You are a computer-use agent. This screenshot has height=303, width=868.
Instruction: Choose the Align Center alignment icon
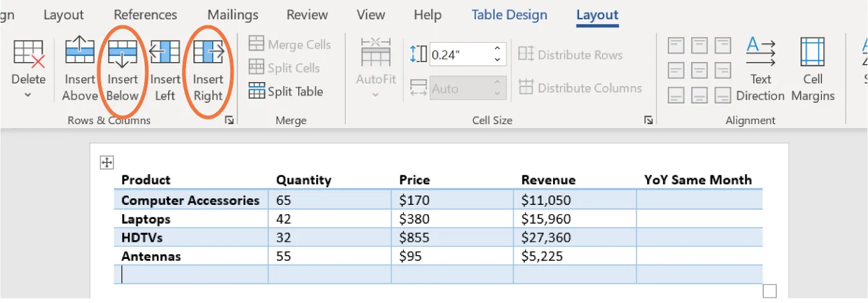(699, 70)
